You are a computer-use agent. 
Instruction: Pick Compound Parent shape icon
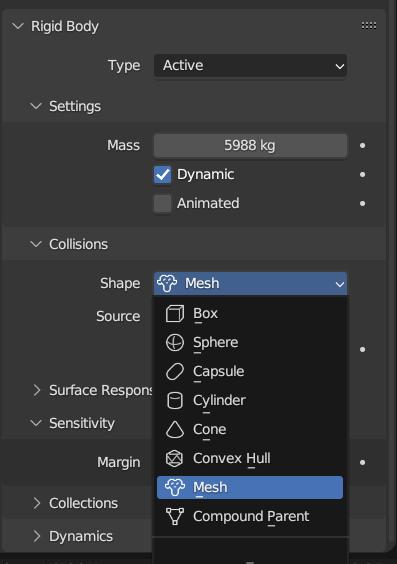coord(175,517)
